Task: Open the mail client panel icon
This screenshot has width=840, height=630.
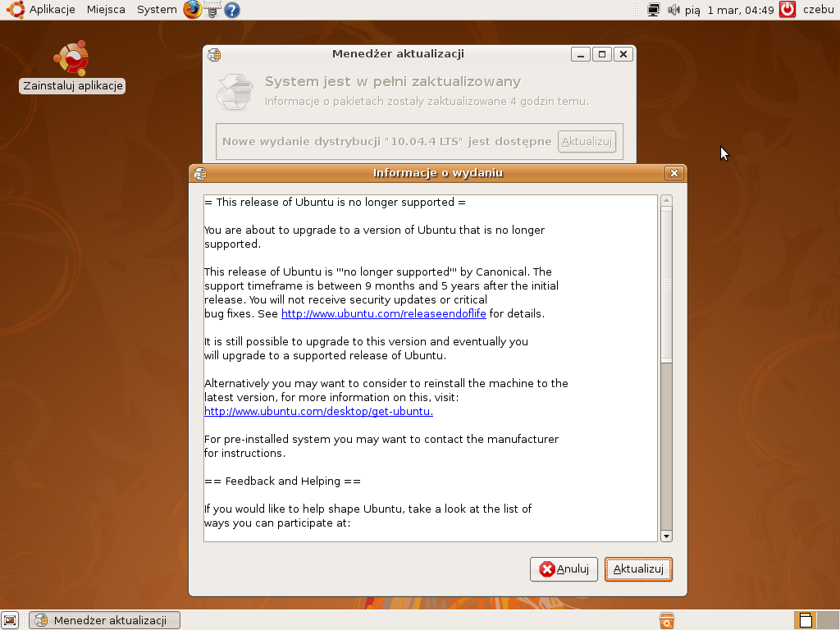Action: click(212, 10)
